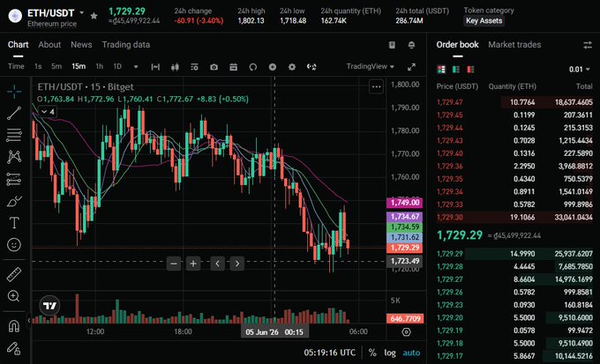
Task: Click the add plus circle icon
Action: 273,67
